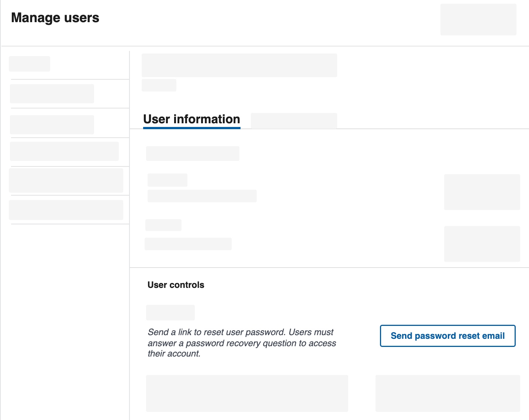Screen dimensions: 529x420
Task: Select the placeholder tab beside User information
Action: tap(294, 121)
